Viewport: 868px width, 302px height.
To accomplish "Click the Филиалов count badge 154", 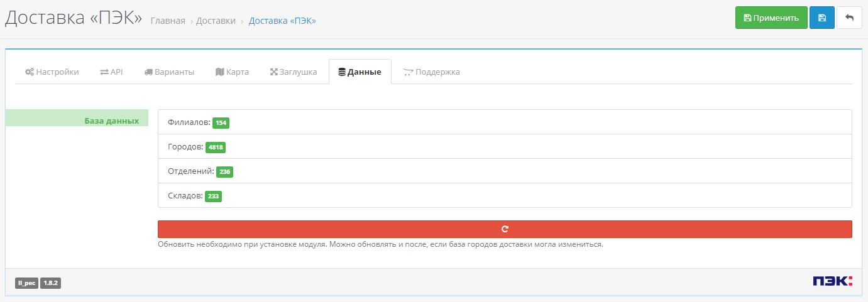I will 221,123.
